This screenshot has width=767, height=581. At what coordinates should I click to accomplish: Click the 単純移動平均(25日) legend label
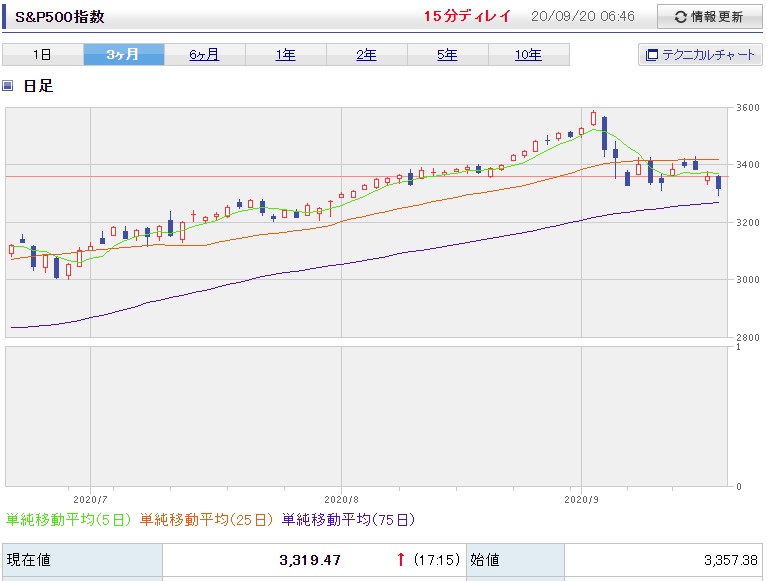point(206,519)
